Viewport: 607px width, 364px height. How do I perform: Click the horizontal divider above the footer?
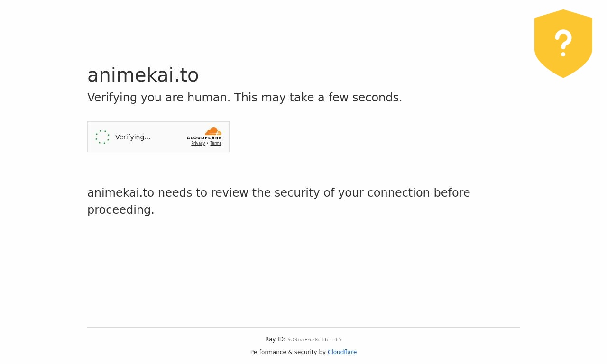(303, 327)
